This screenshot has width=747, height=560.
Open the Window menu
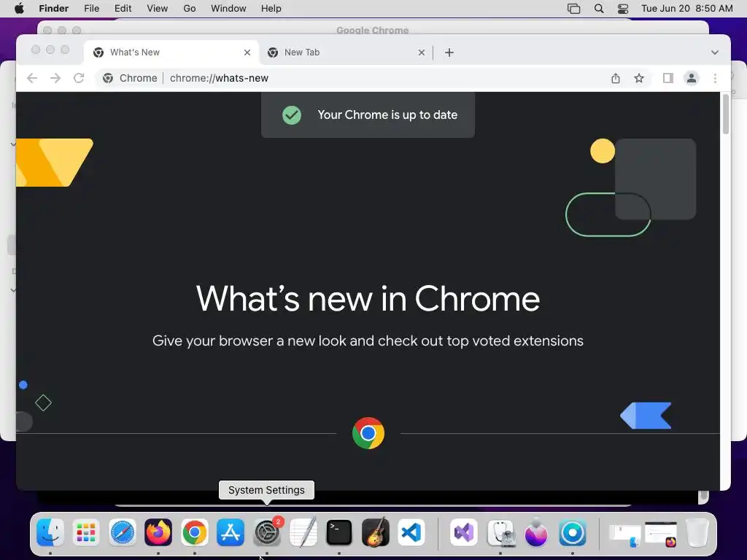228,9
